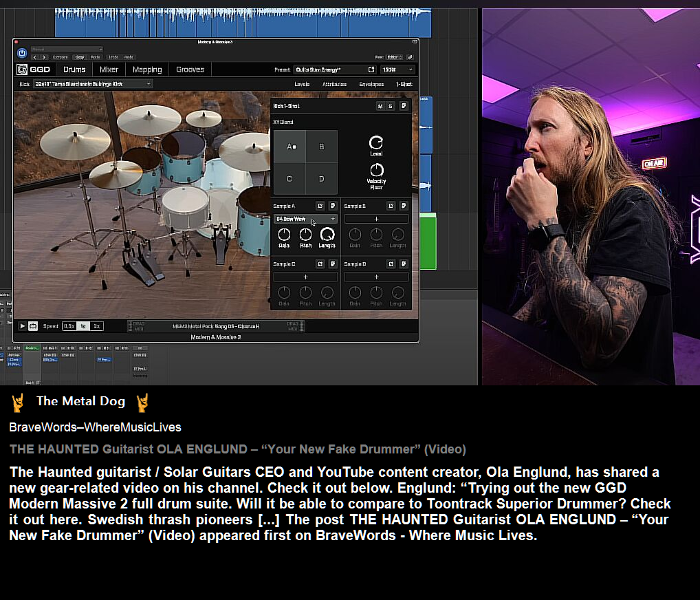Viewport: 700px width, 600px height.
Task: Select XY Blend pad D
Action: click(x=322, y=179)
